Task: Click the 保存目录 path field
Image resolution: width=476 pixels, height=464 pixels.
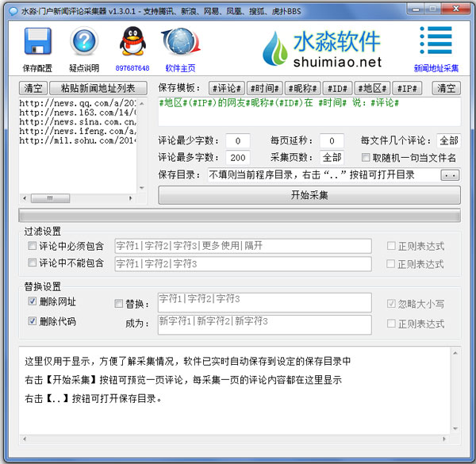Action: [324, 175]
